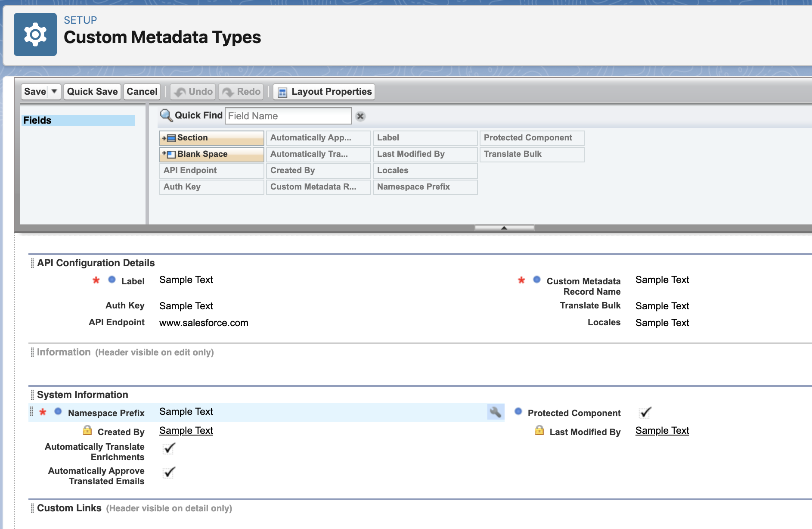Click the Setup gear icon

(x=35, y=34)
